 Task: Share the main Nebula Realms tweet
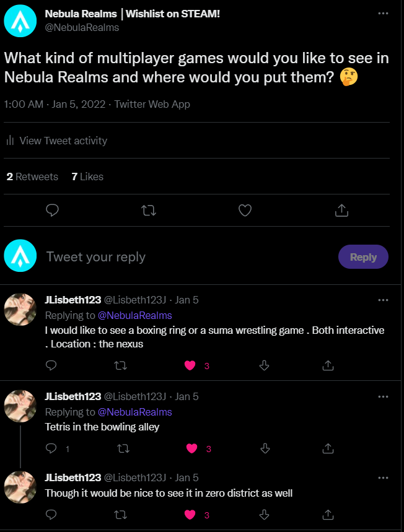[341, 211]
